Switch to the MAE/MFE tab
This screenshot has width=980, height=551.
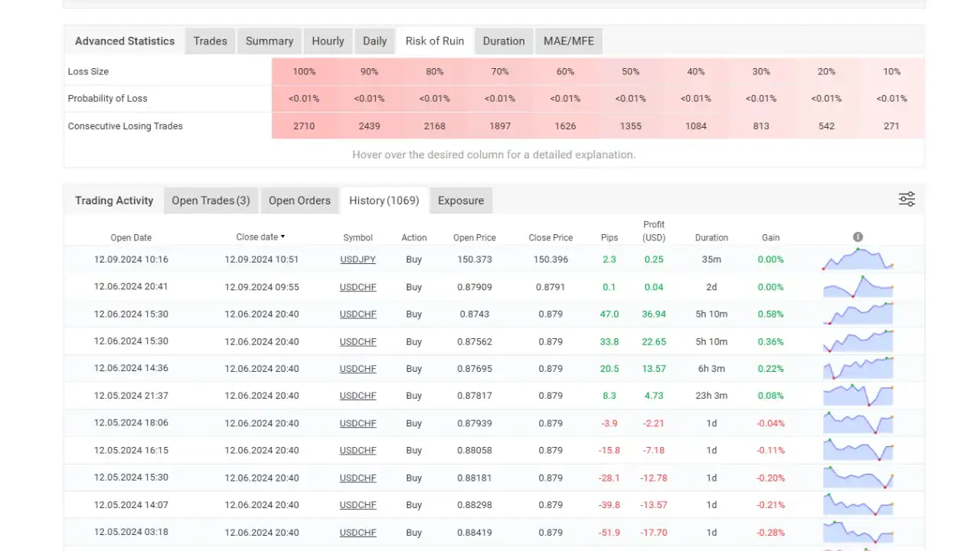(x=568, y=41)
